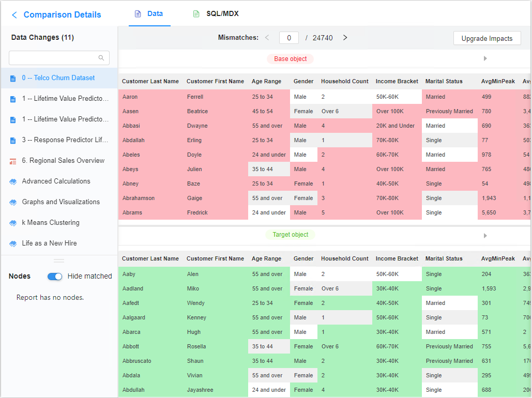Click the mismatch number input field
Screen dimensions: 532x398
[x=288, y=38]
